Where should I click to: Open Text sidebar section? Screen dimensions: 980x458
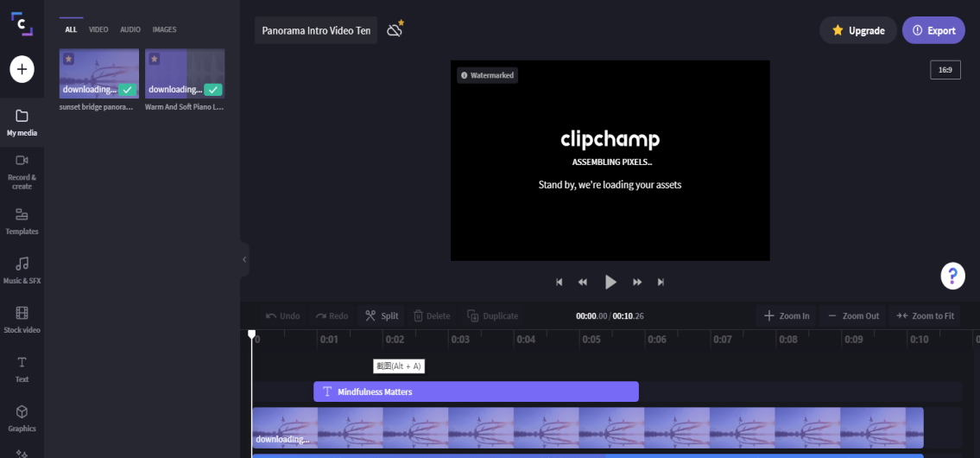[x=22, y=370]
